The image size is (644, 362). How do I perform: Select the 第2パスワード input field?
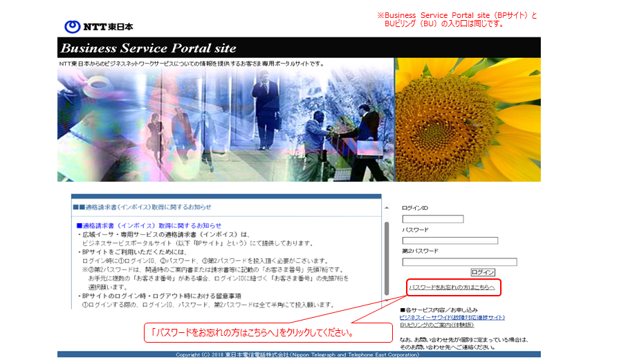(459, 262)
